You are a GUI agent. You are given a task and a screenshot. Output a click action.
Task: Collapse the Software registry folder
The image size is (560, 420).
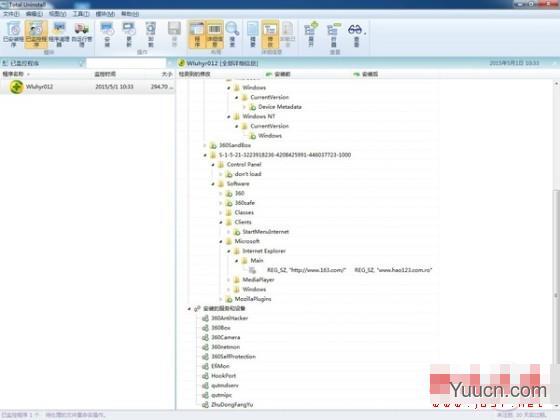(213, 184)
